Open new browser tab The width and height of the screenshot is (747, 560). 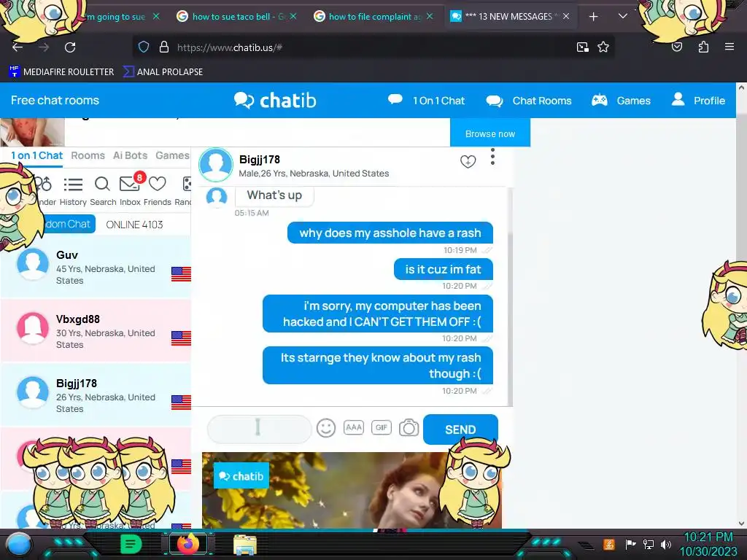593,17
